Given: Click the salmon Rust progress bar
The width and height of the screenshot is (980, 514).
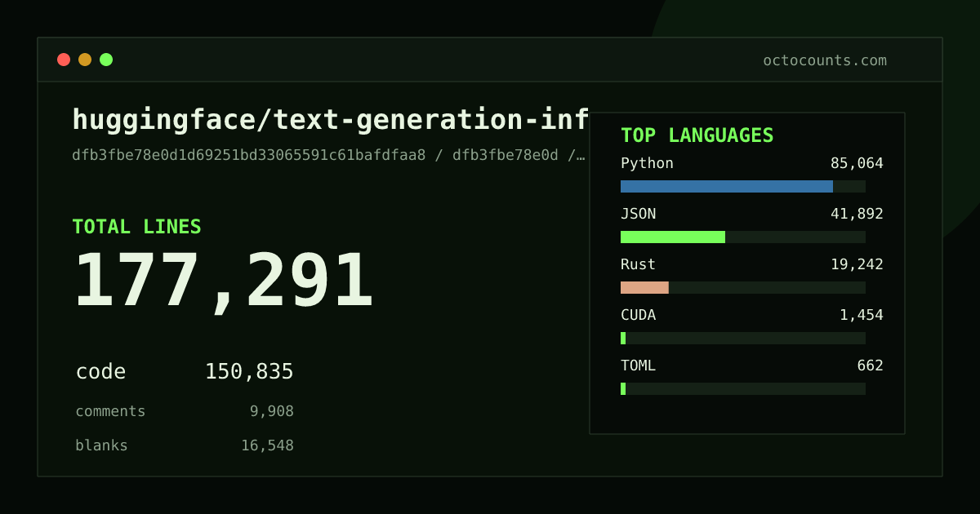Looking at the screenshot, I should (644, 287).
